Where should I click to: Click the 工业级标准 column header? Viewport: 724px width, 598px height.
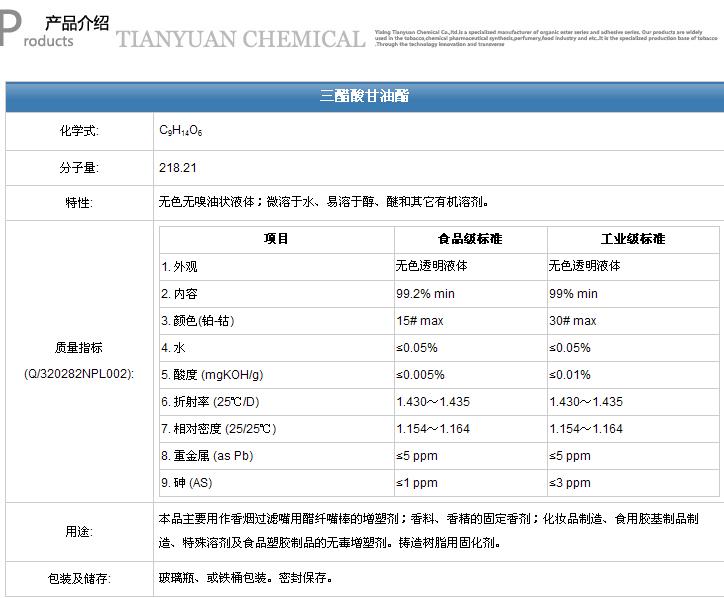pyautogui.click(x=632, y=239)
